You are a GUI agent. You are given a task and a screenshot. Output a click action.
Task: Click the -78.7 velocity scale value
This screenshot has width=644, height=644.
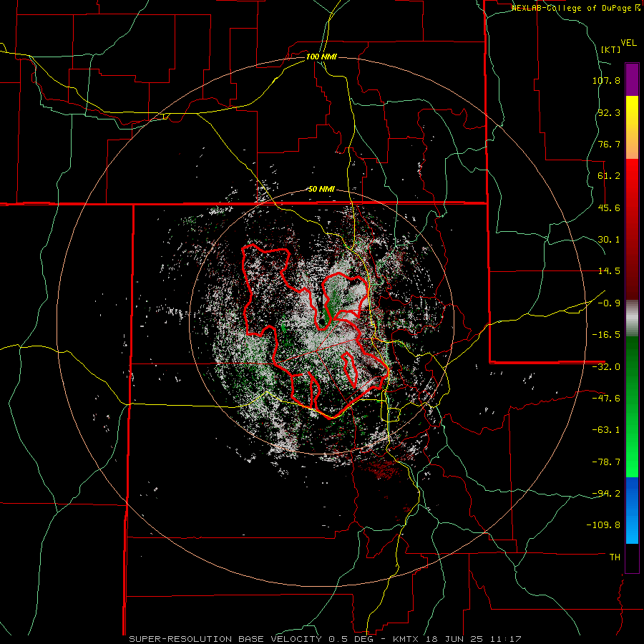606,462
